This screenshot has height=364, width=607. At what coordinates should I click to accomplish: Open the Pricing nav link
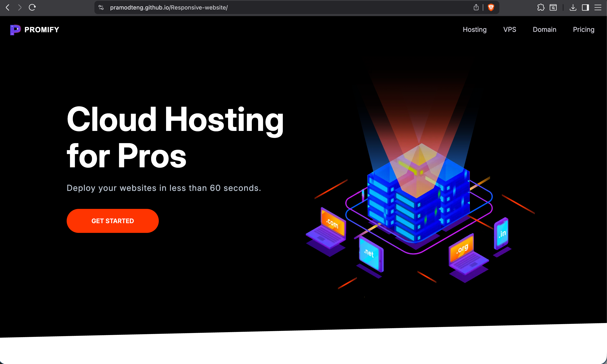click(x=583, y=29)
